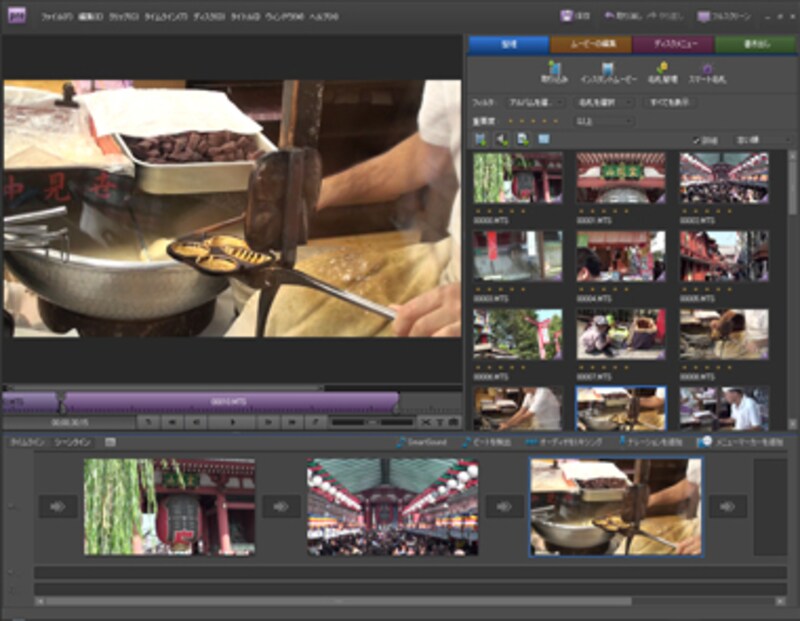Open the 以上 rating comparison dropdown
The height and width of the screenshot is (621, 800).
pos(605,120)
